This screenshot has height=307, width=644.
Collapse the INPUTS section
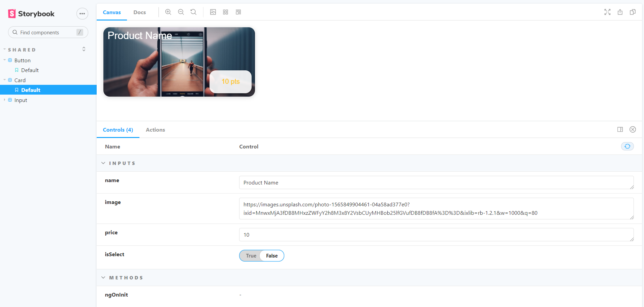[119, 163]
